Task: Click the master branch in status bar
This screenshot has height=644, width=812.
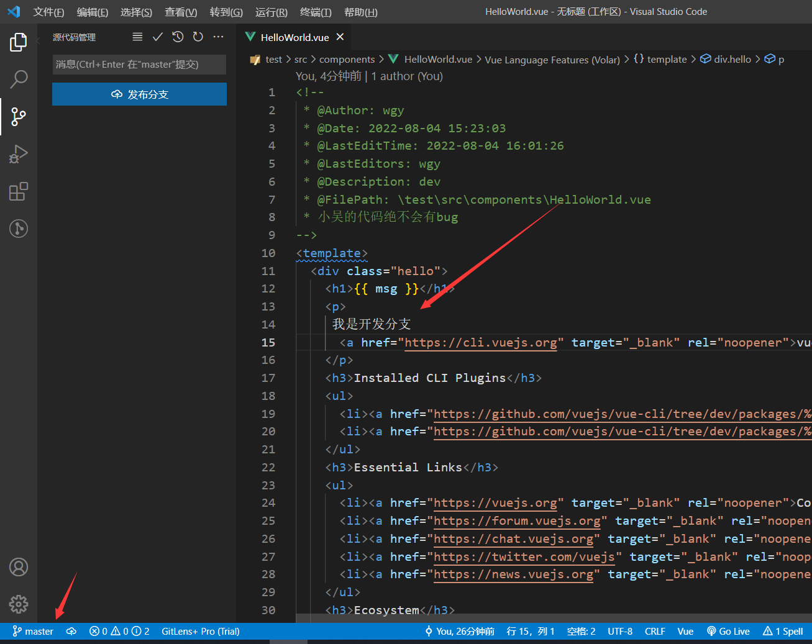Action: [33, 632]
